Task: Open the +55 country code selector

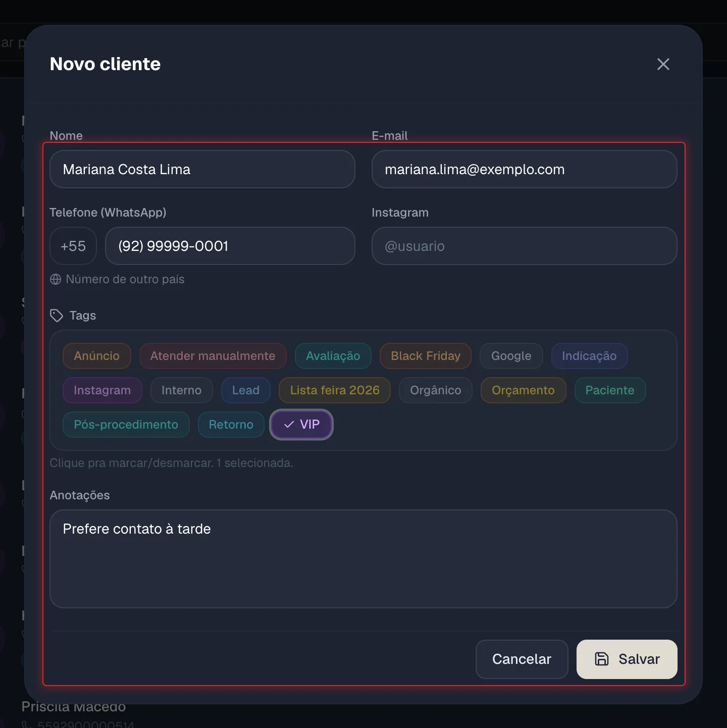Action: coord(73,246)
